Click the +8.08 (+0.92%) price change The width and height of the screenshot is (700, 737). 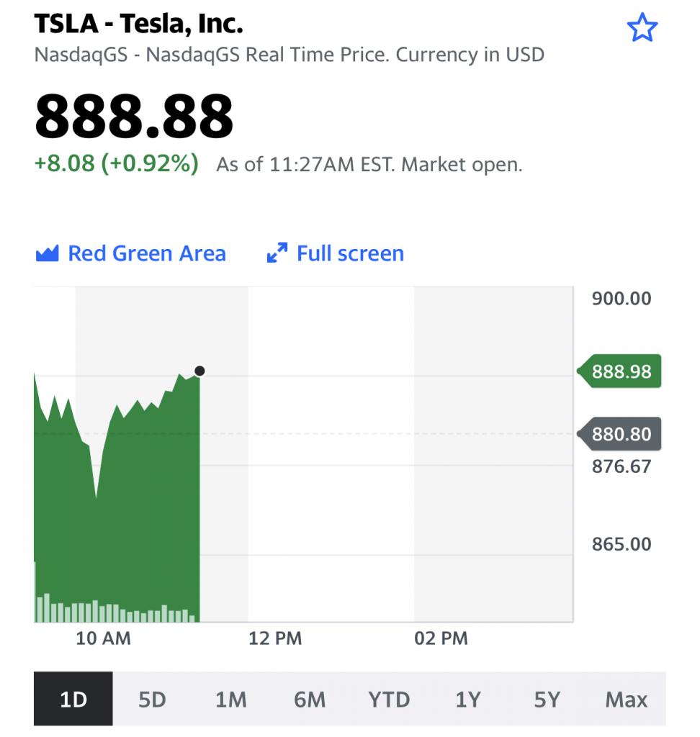(117, 163)
